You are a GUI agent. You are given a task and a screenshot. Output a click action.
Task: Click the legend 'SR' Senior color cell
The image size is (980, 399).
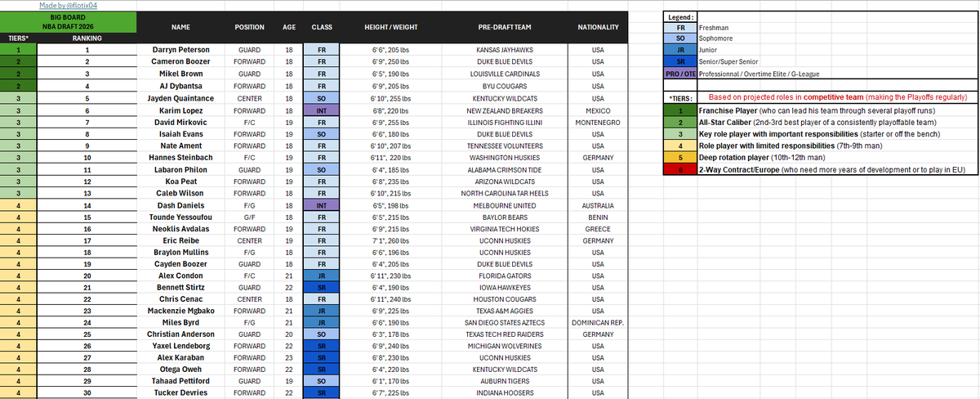pyautogui.click(x=679, y=62)
